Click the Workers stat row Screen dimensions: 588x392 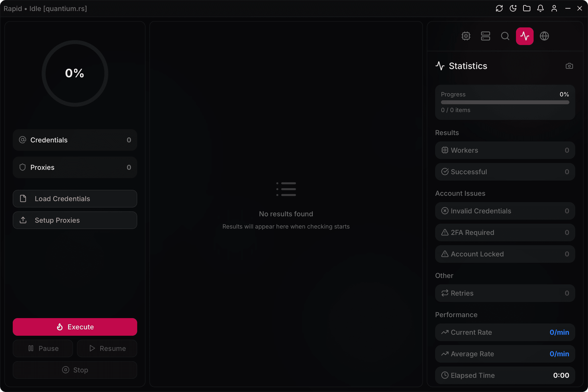505,150
